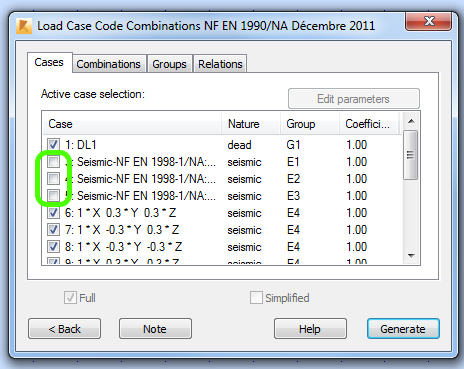The height and width of the screenshot is (369, 464).
Task: Uncheck case 6: 1*X 0.3*Y 0.3*Z
Action: (x=53, y=213)
